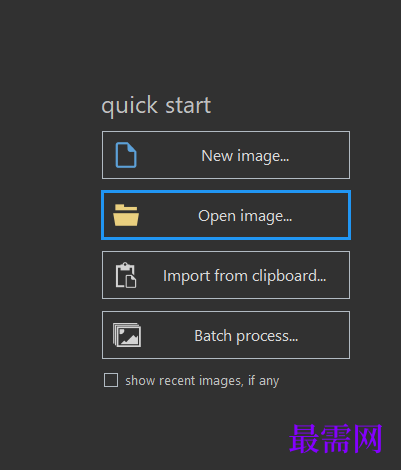The height and width of the screenshot is (470, 401).
Task: Click the yellow open folder icon
Action: [x=126, y=215]
